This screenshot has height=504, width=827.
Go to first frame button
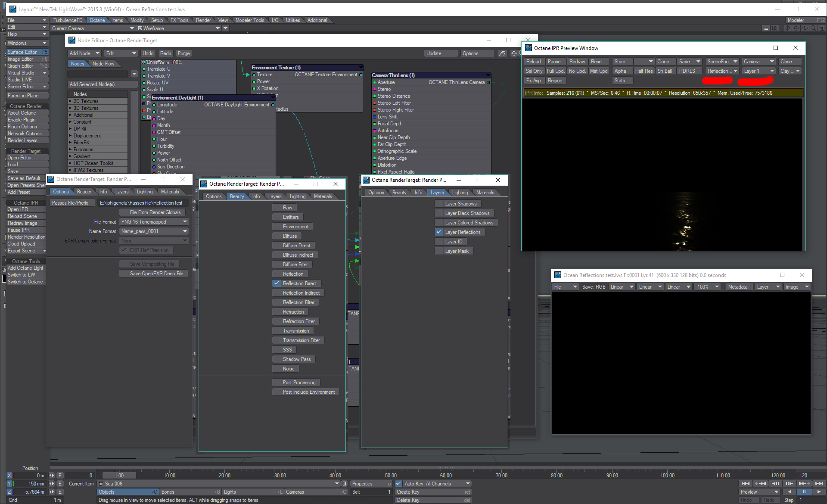[746, 483]
